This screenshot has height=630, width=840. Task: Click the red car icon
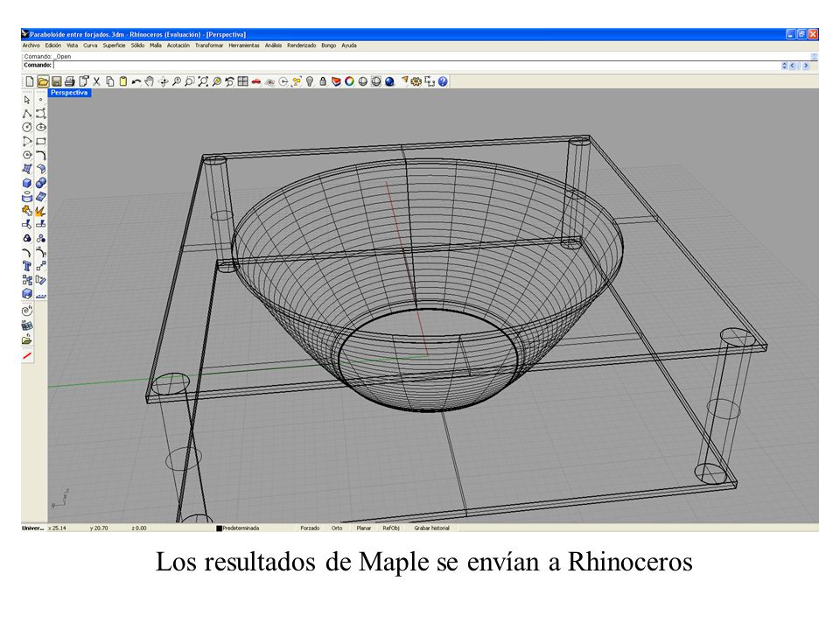pyautogui.click(x=256, y=81)
